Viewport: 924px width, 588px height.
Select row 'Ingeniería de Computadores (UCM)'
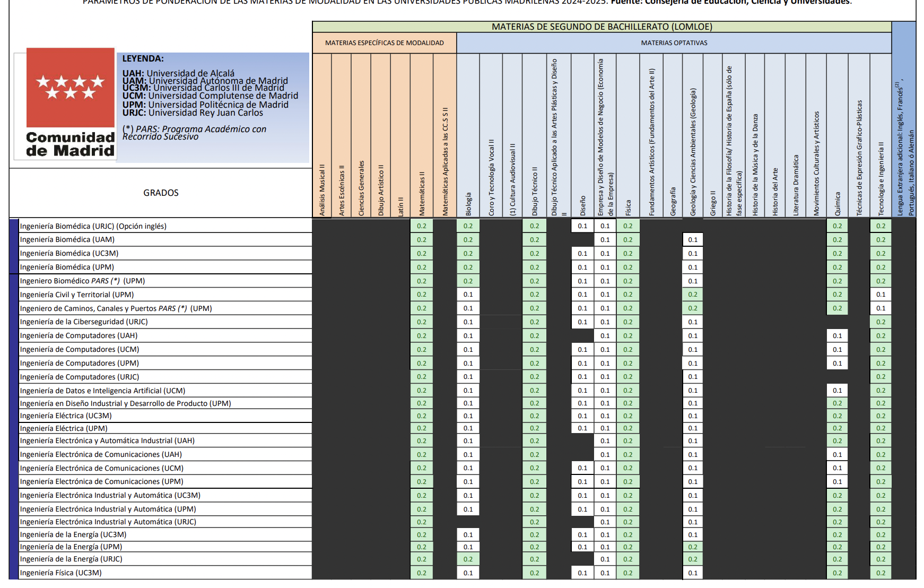pos(165,349)
